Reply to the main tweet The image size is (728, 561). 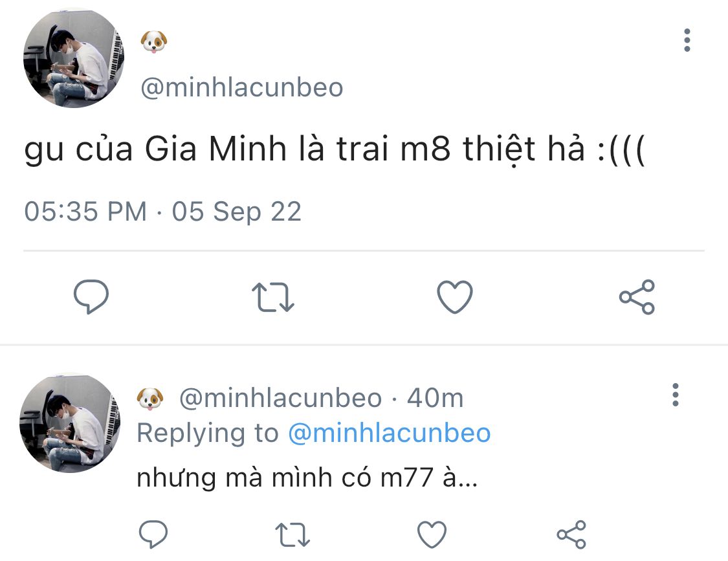point(91,297)
